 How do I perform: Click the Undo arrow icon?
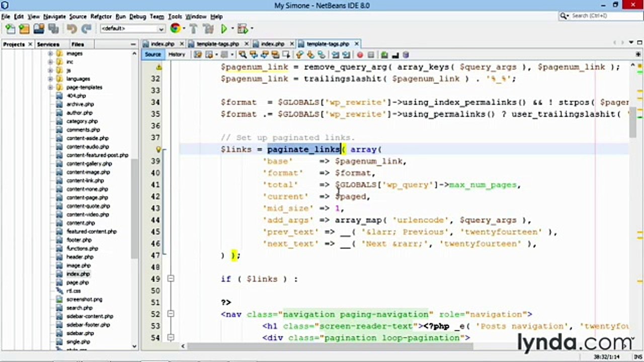click(72, 29)
